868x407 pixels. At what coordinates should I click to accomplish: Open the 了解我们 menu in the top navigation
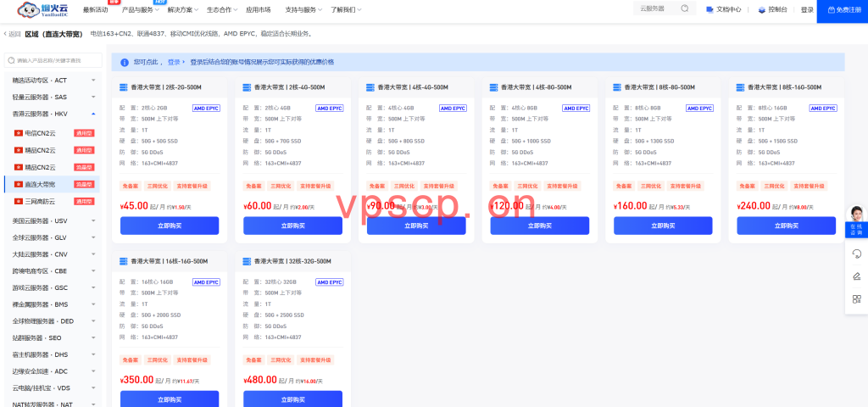(346, 10)
